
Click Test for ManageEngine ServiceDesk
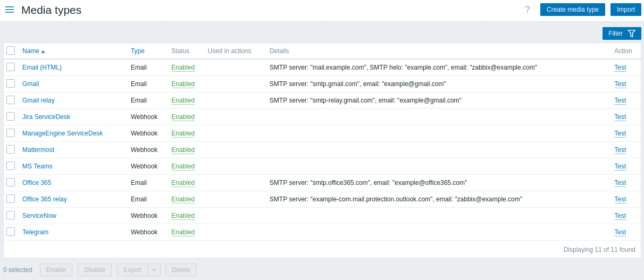[620, 133]
